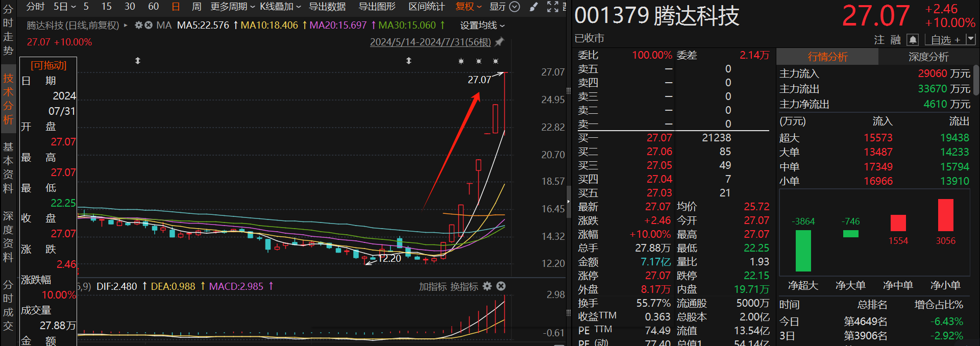Click the last star event marker
980x346 pixels.
tap(496, 61)
